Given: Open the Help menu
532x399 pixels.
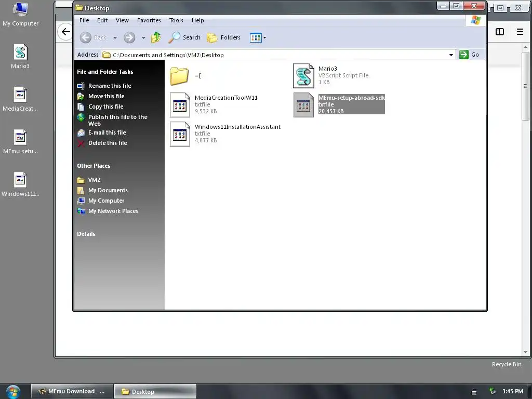Looking at the screenshot, I should 197,20.
